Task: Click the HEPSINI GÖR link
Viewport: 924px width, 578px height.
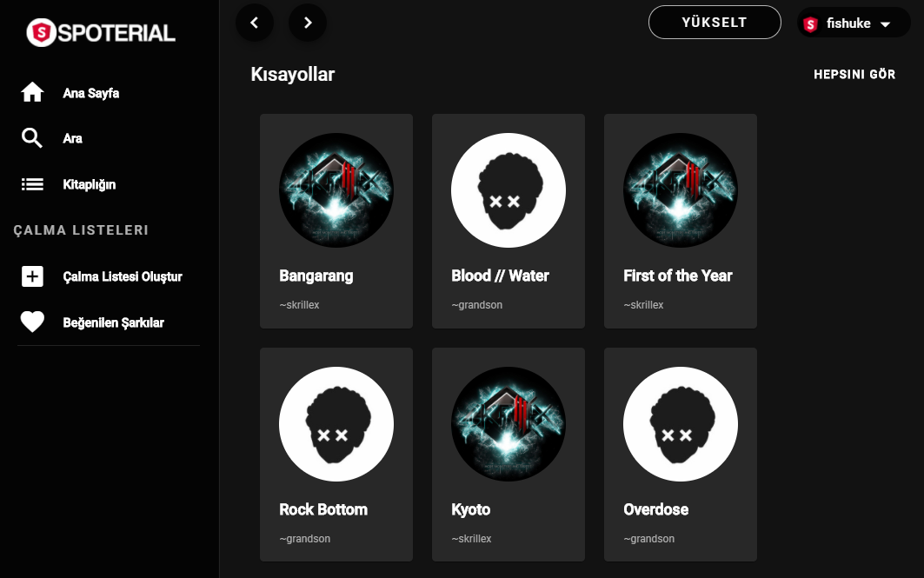Action: click(854, 75)
